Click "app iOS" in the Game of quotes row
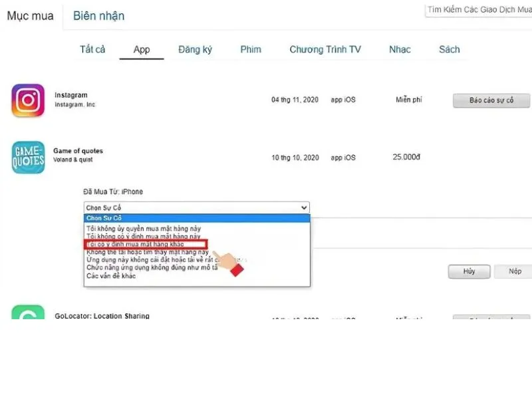 click(343, 158)
